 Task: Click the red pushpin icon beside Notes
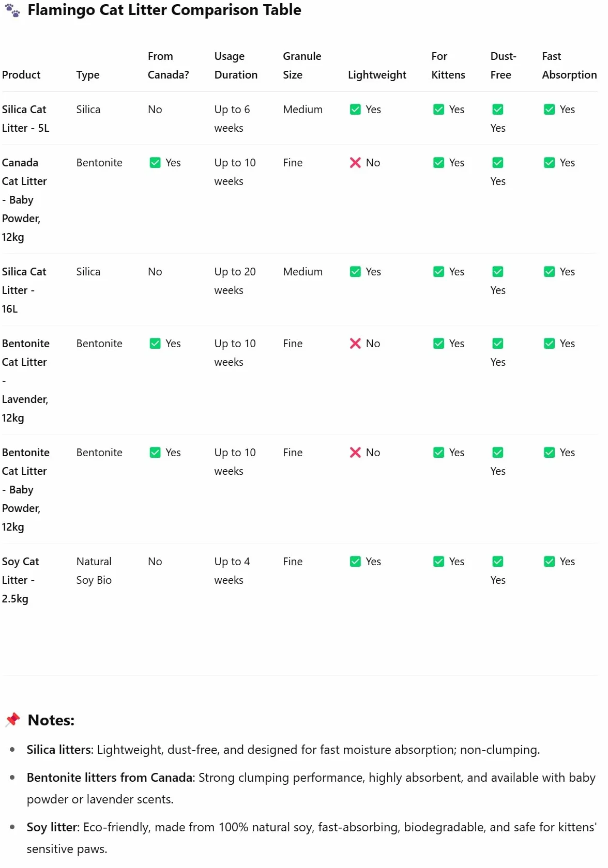point(13,720)
